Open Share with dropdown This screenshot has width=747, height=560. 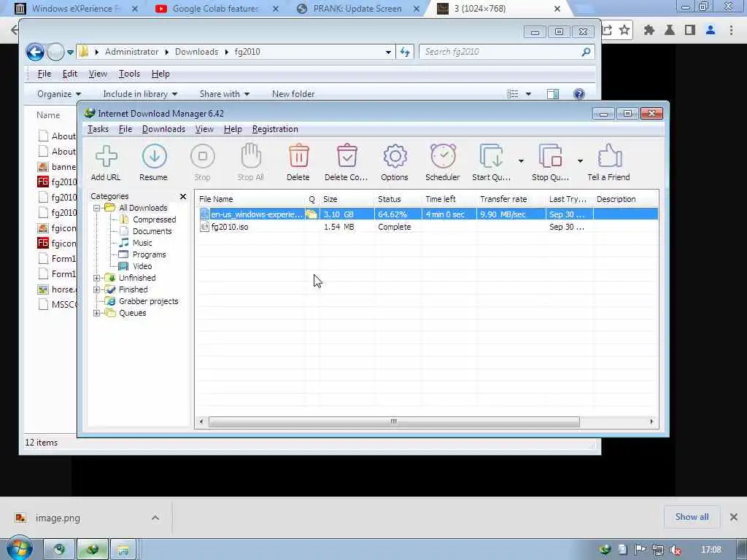225,94
